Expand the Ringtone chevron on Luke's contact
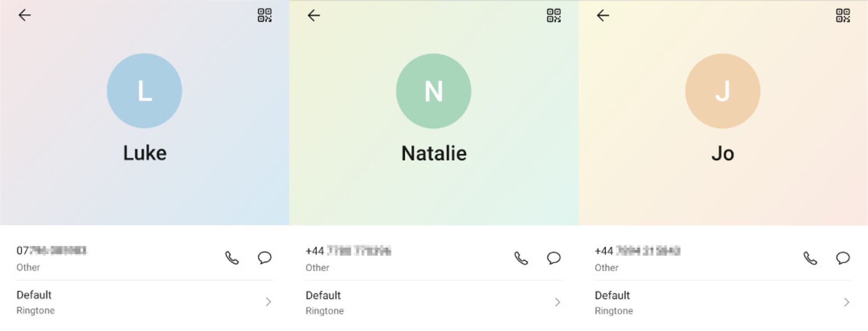This screenshot has height=331, width=868. (267, 302)
